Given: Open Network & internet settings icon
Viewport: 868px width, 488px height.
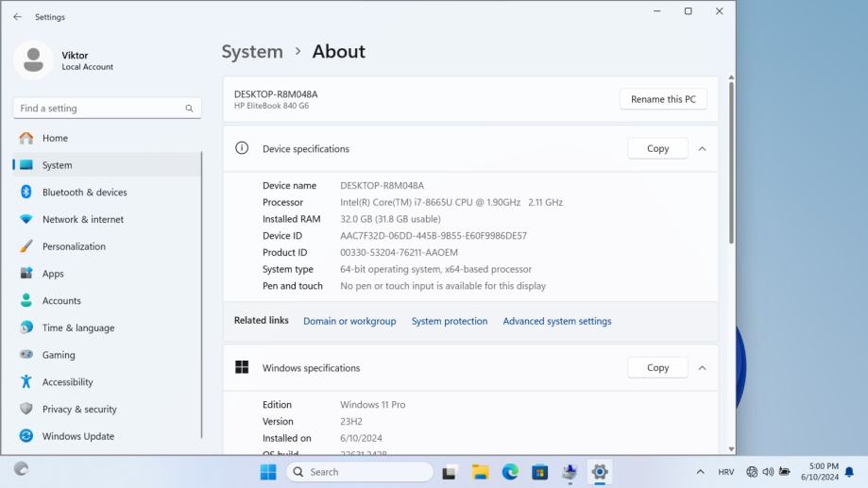Looking at the screenshot, I should 26,220.
